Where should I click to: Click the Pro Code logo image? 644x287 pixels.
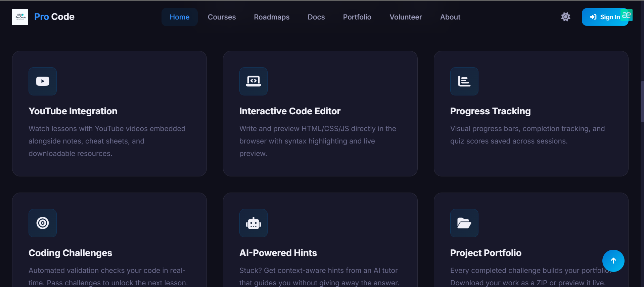[x=20, y=17]
